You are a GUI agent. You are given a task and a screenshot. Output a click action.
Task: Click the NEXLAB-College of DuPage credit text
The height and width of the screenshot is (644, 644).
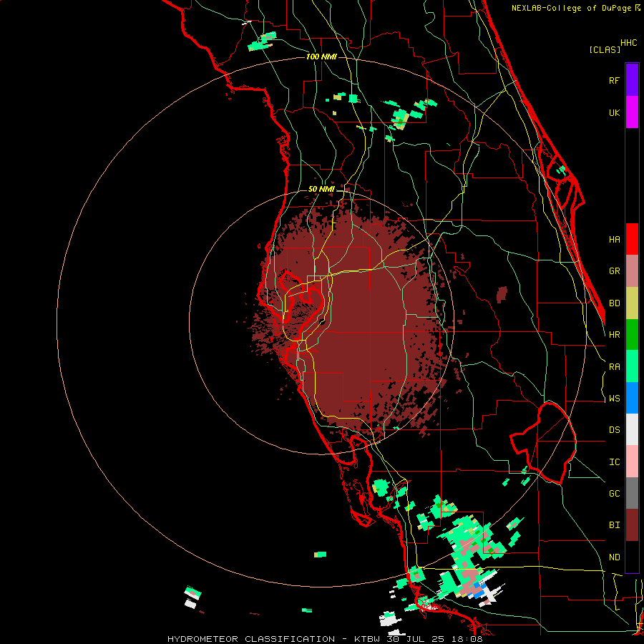572,8
